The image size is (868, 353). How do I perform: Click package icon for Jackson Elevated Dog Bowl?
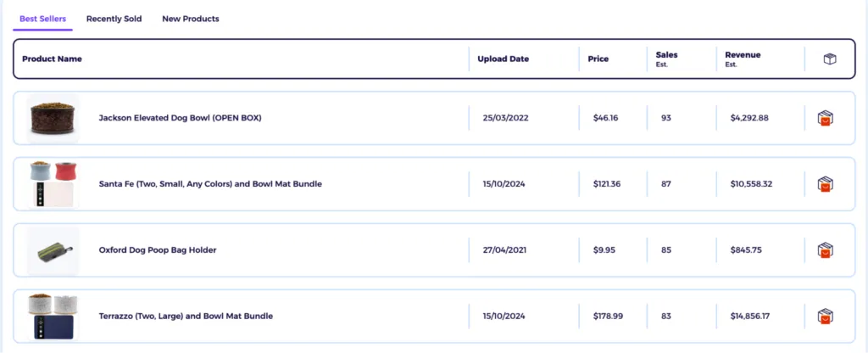point(826,118)
